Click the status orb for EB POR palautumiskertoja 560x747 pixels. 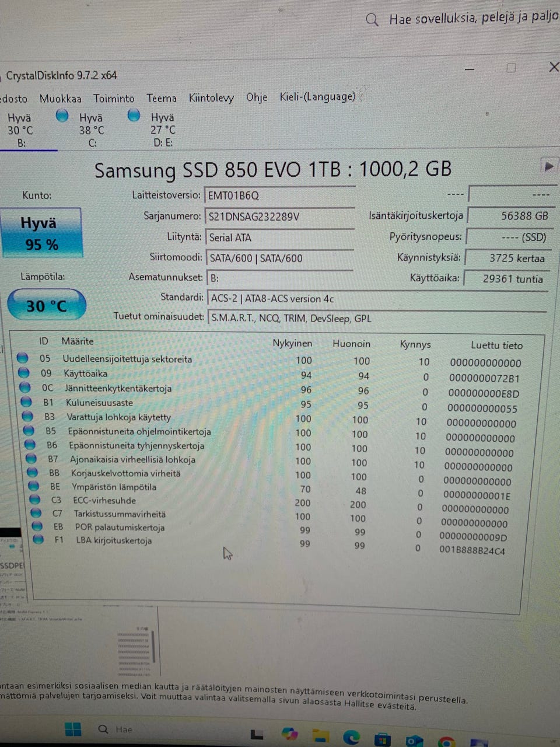(x=37, y=526)
